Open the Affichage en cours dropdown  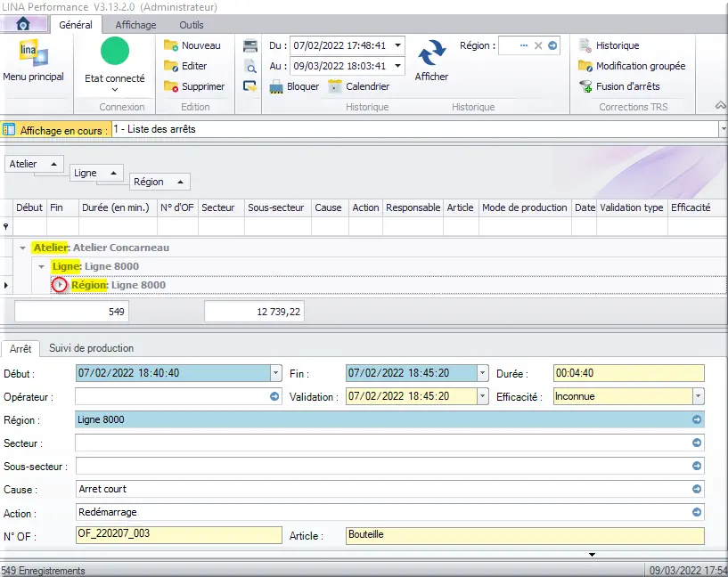724,129
